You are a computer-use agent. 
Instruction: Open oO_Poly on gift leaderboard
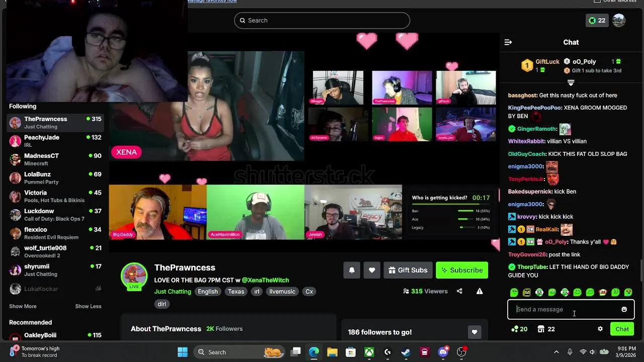(584, 61)
